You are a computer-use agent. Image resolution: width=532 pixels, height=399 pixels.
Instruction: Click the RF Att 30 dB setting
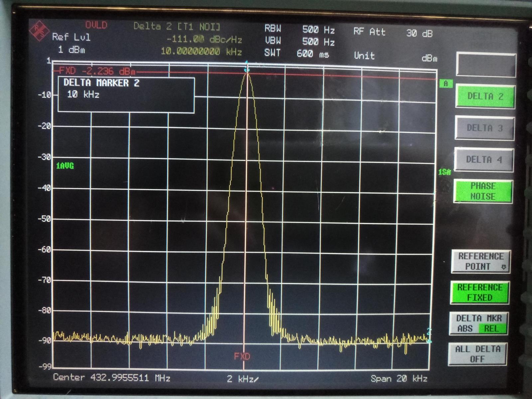(393, 33)
